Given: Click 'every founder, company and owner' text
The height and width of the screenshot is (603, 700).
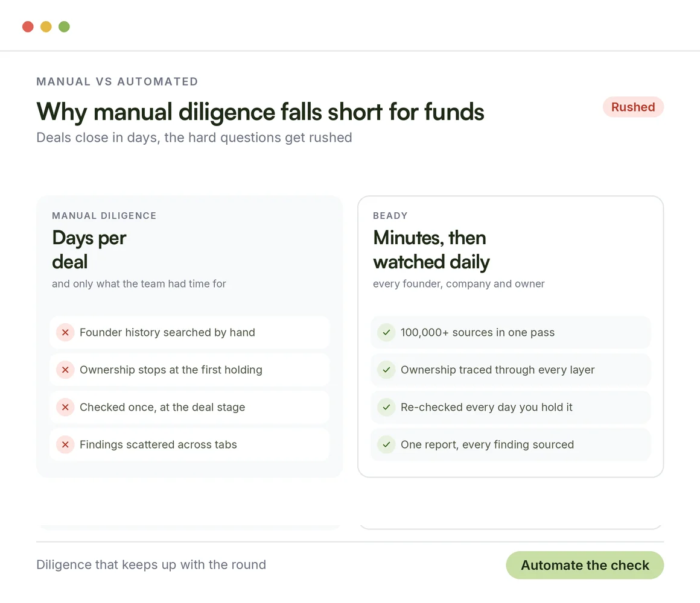Looking at the screenshot, I should pos(459,283).
